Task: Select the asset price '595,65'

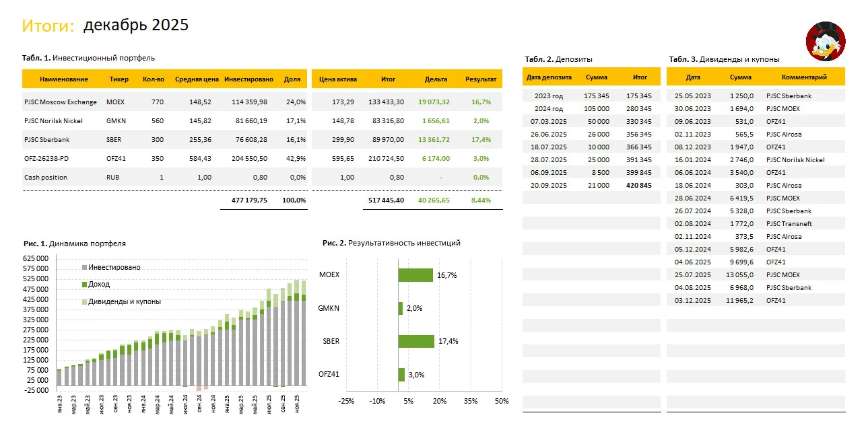Action: [343, 158]
